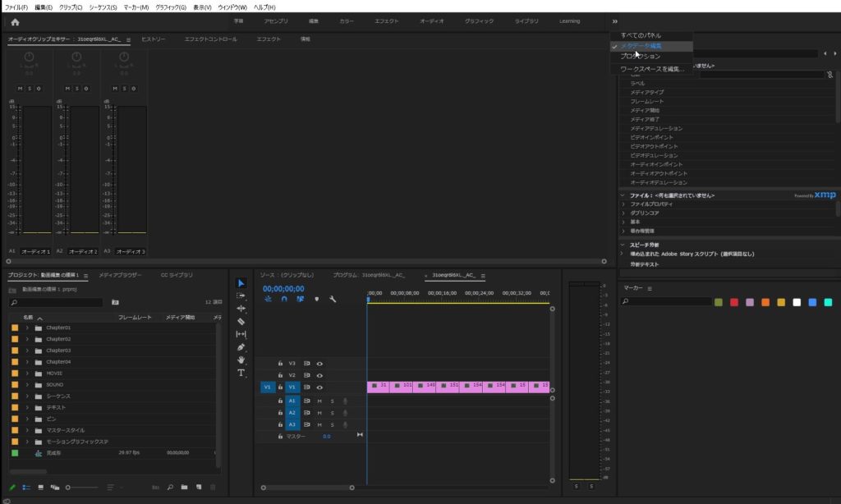This screenshot has width=841, height=504.
Task: Toggle V3 track eye visibility
Action: point(319,363)
